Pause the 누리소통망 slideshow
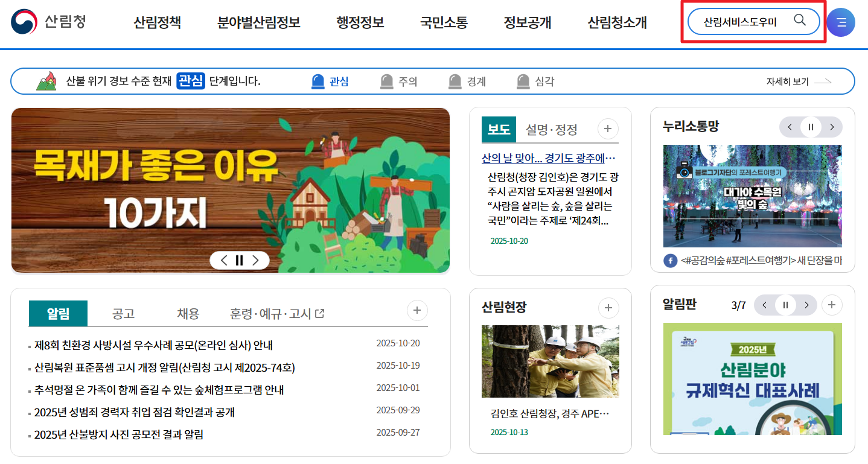The image size is (868, 464). coord(811,127)
